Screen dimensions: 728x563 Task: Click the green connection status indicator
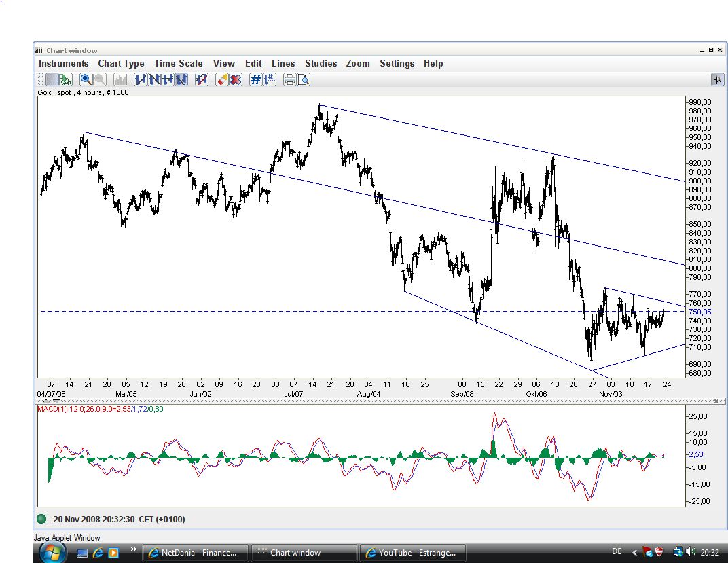[x=42, y=519]
